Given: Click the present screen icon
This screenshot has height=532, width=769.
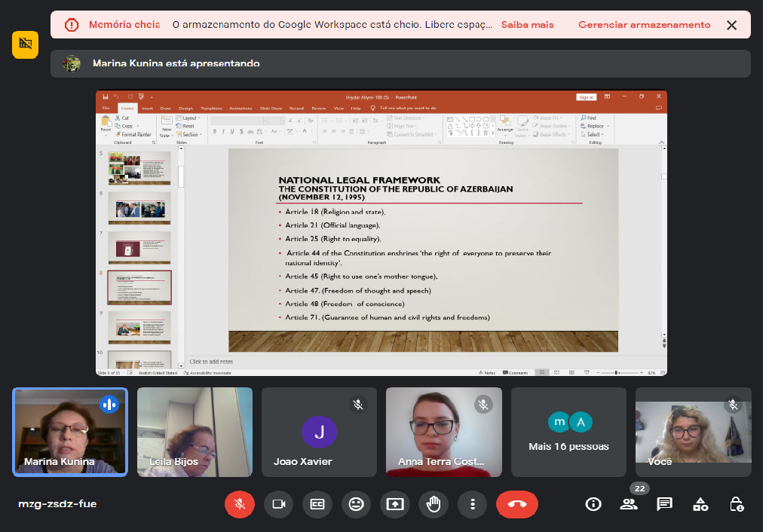Looking at the screenshot, I should [394, 504].
